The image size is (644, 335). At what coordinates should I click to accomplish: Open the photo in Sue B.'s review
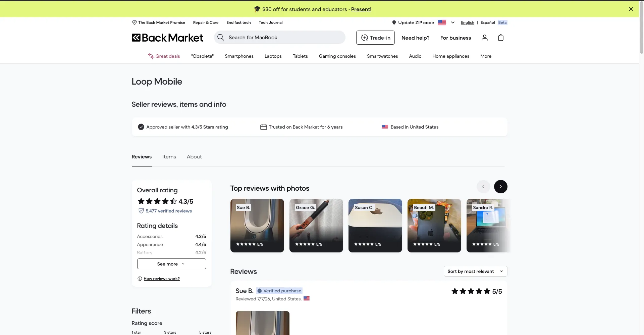coord(263,323)
